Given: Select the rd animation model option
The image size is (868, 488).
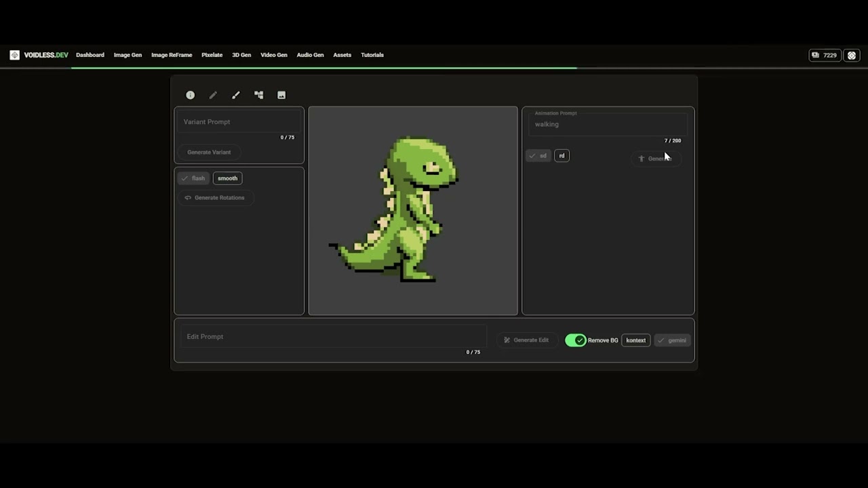Looking at the screenshot, I should (561, 156).
